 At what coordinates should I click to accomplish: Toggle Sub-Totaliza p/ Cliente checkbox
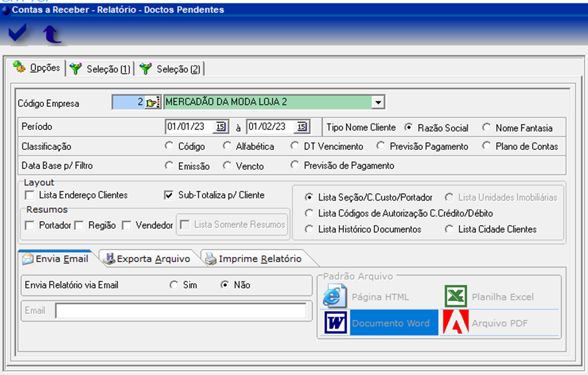169,195
